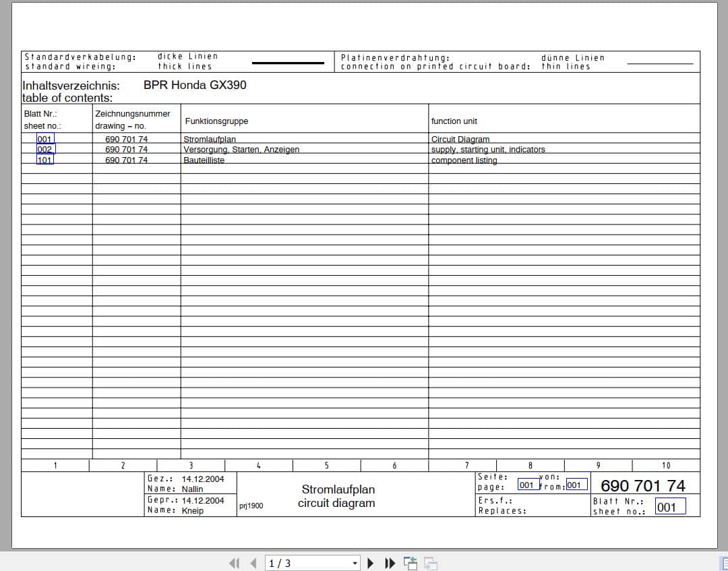The image size is (728, 571).
Task: Click the large '690 701 74' drawing number
Action: point(642,485)
